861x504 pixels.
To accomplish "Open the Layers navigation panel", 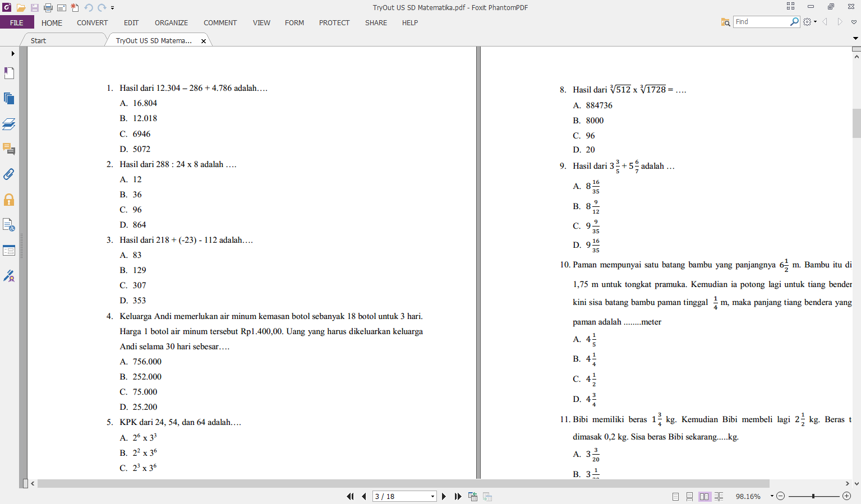I will point(9,124).
